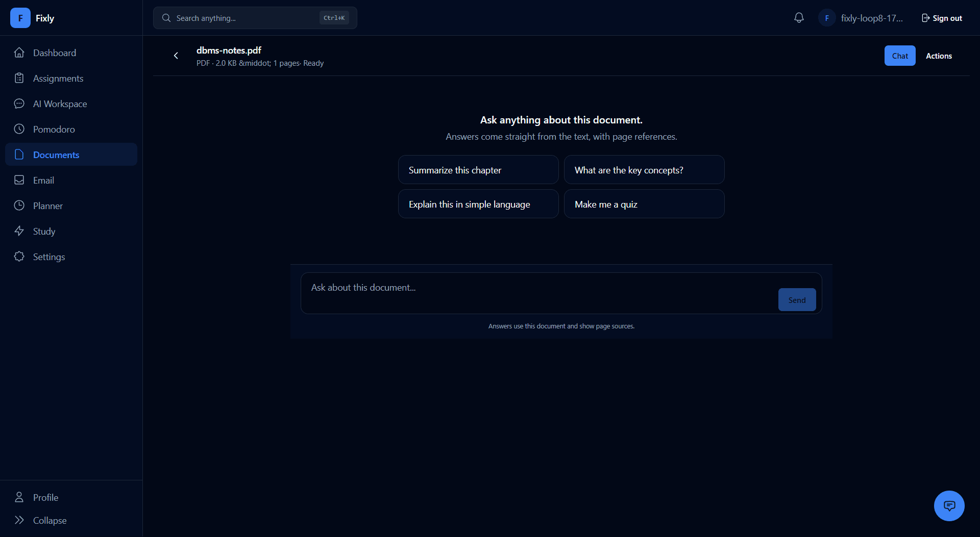Image resolution: width=980 pixels, height=537 pixels.
Task: Click the Search anything box
Action: pyautogui.click(x=255, y=18)
